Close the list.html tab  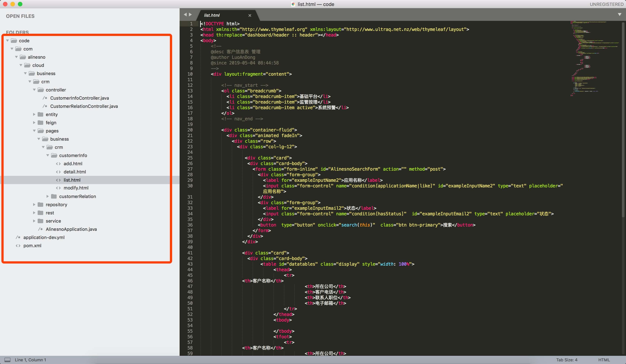pyautogui.click(x=250, y=15)
